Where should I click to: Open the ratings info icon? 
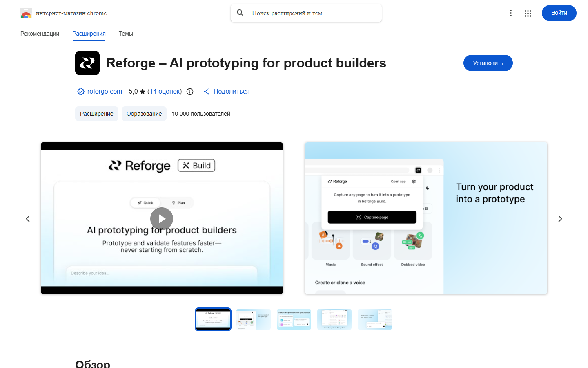(x=190, y=92)
